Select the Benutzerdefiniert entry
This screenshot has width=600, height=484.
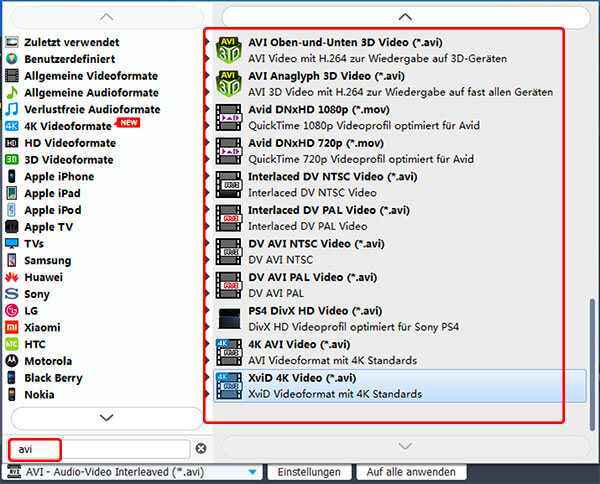(70, 59)
